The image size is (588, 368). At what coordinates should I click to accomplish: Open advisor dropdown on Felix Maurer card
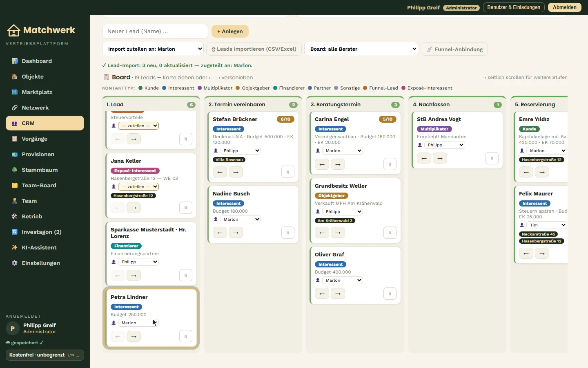coord(547,225)
